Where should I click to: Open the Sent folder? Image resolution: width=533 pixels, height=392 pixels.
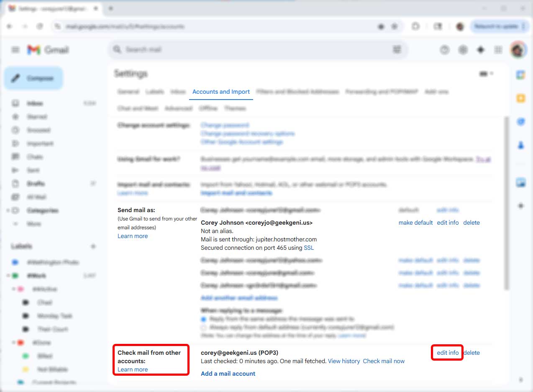33,170
